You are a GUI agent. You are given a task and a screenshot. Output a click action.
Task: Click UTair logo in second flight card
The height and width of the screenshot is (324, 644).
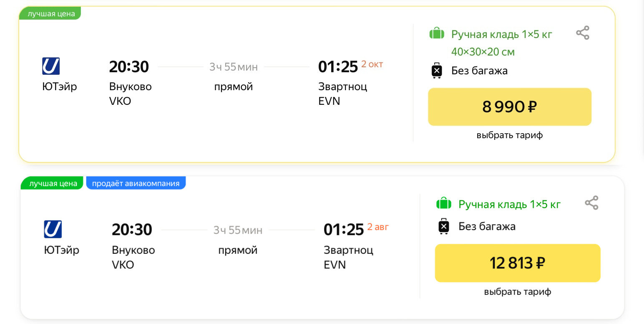[x=53, y=229]
